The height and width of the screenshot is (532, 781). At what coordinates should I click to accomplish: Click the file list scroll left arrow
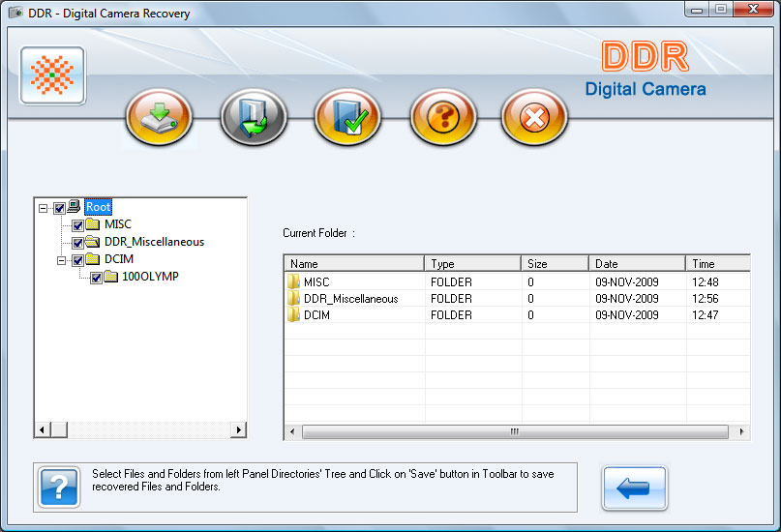pyautogui.click(x=292, y=431)
